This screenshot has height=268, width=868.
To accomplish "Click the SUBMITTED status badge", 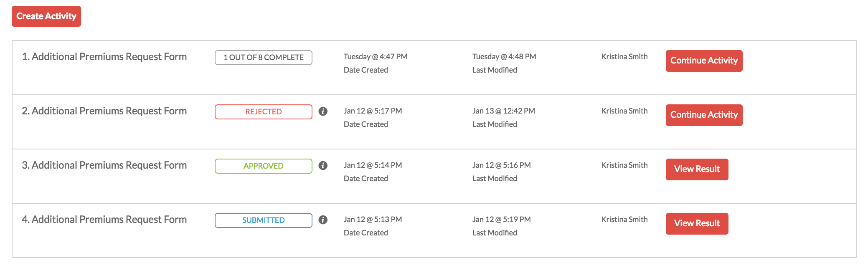I will tap(264, 220).
